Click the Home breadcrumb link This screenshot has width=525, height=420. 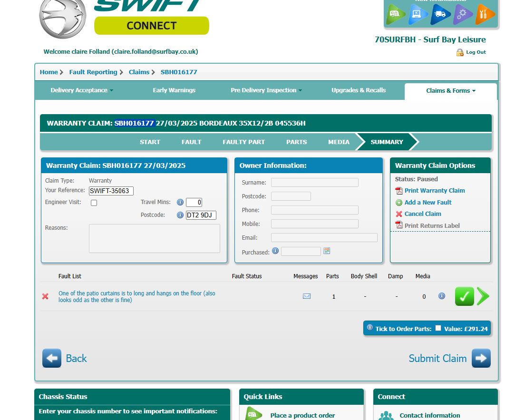click(x=49, y=72)
